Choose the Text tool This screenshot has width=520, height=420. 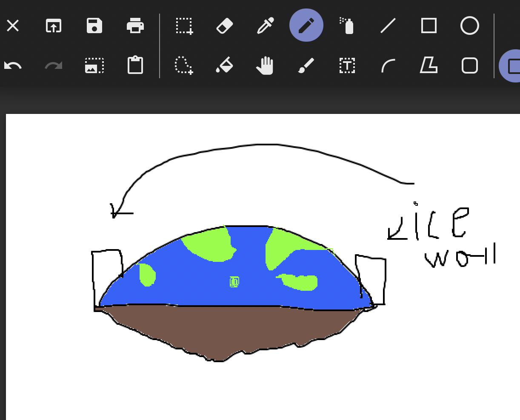[x=347, y=66]
